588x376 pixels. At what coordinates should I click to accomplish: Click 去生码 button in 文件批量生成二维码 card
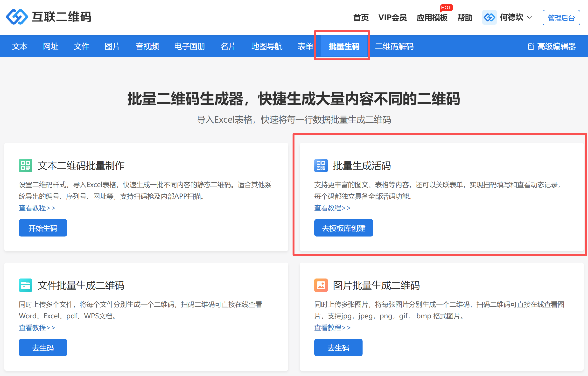point(43,348)
